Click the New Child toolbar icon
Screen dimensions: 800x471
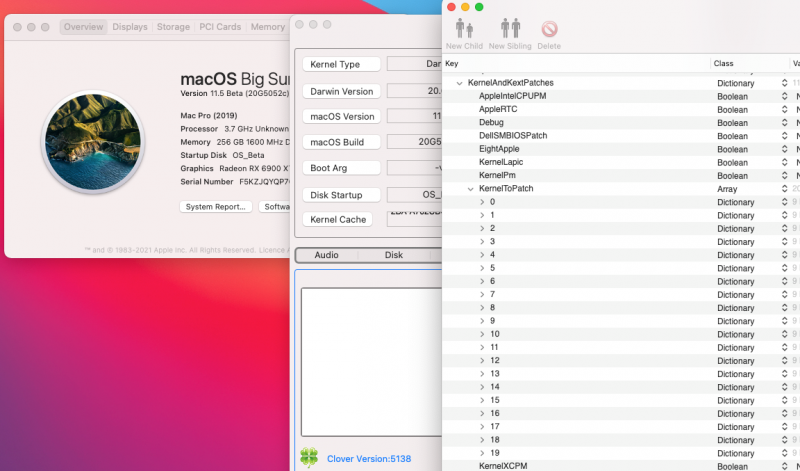point(464,29)
